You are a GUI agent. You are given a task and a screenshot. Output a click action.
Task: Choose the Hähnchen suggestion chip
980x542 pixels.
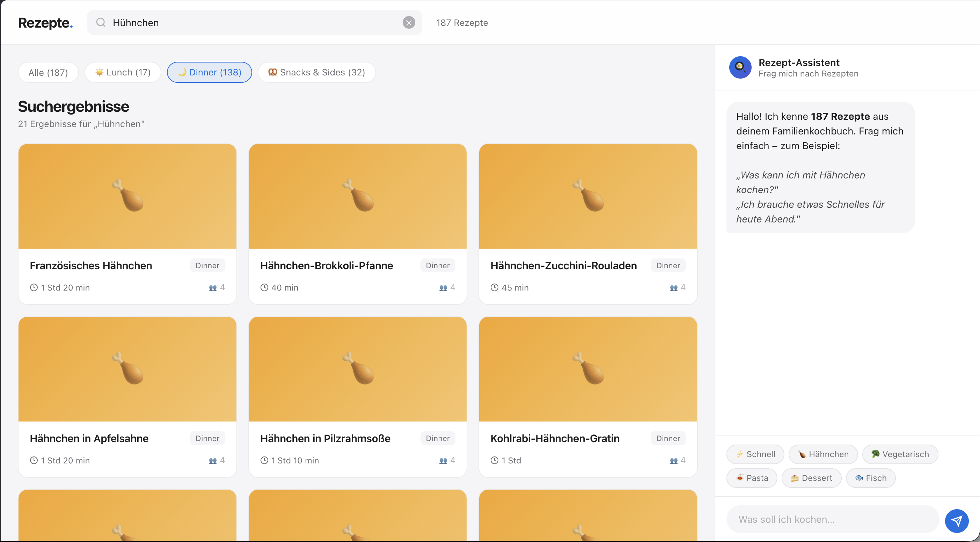[823, 455]
